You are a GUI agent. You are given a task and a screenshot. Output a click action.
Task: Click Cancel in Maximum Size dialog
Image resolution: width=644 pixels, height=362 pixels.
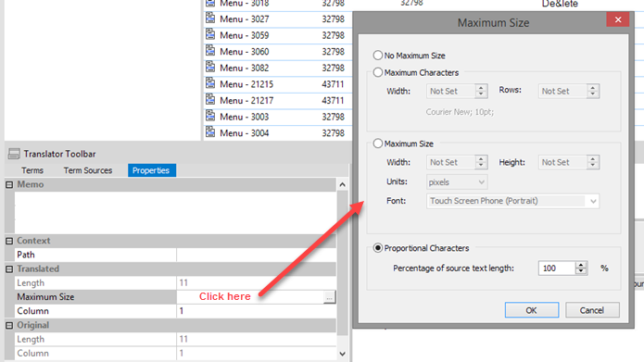(x=592, y=310)
